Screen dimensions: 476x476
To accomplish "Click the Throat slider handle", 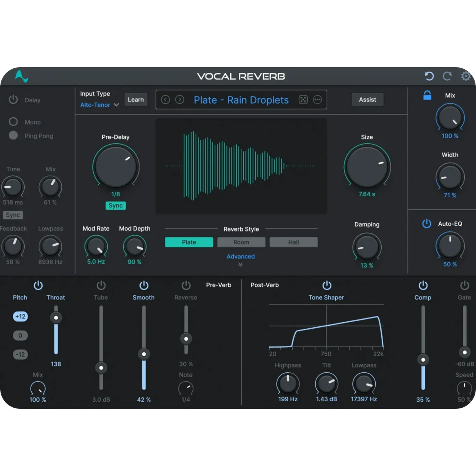I will coord(56,318).
